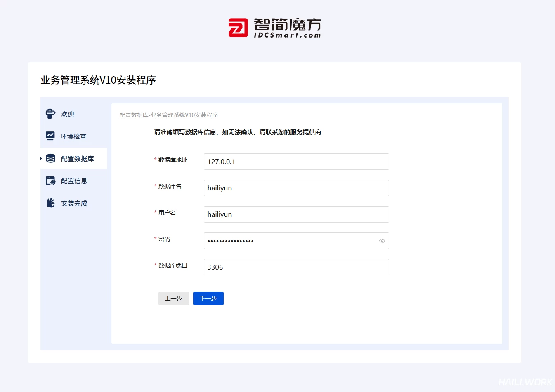
Task: Go to the 环境检查 step label
Action: [x=73, y=136]
